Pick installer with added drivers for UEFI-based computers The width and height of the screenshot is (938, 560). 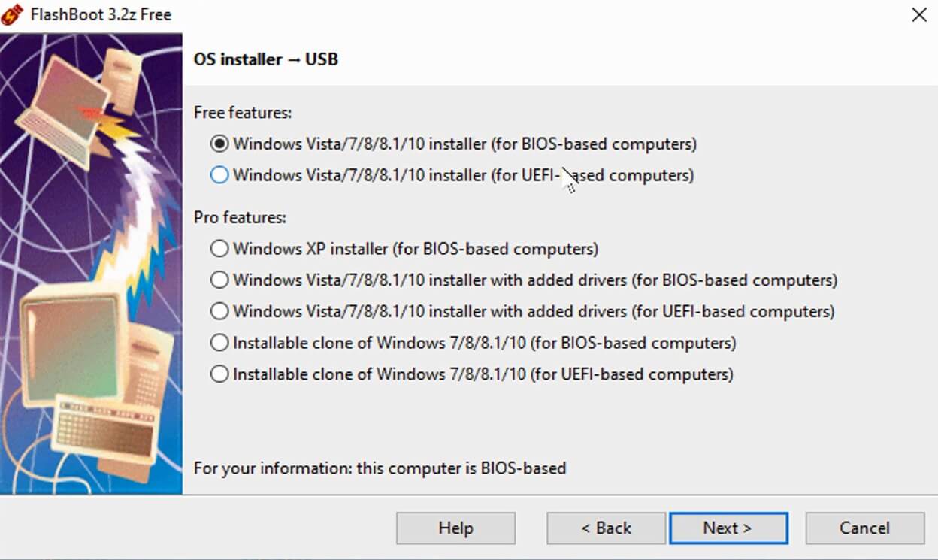(x=219, y=311)
